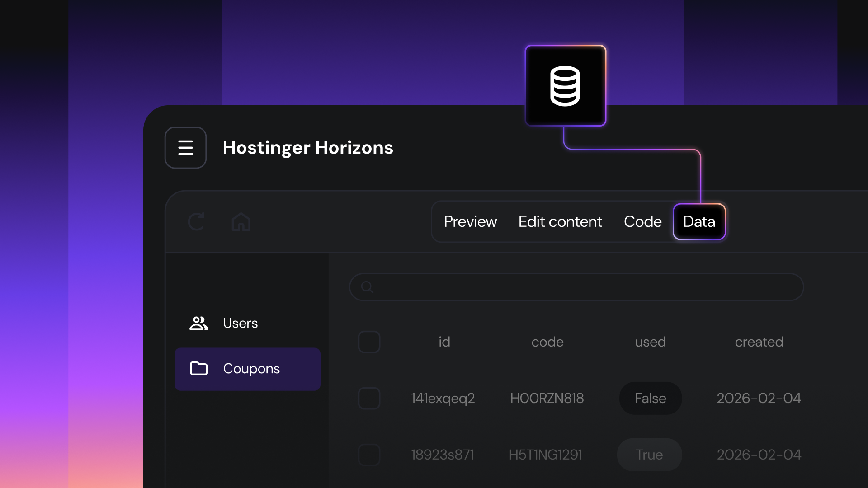Viewport: 868px width, 488px height.
Task: Toggle the False status badge for HOORZN818
Action: coord(650,398)
